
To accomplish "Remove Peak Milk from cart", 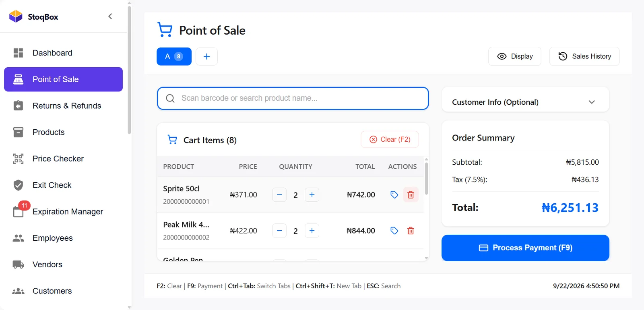I will [411, 231].
